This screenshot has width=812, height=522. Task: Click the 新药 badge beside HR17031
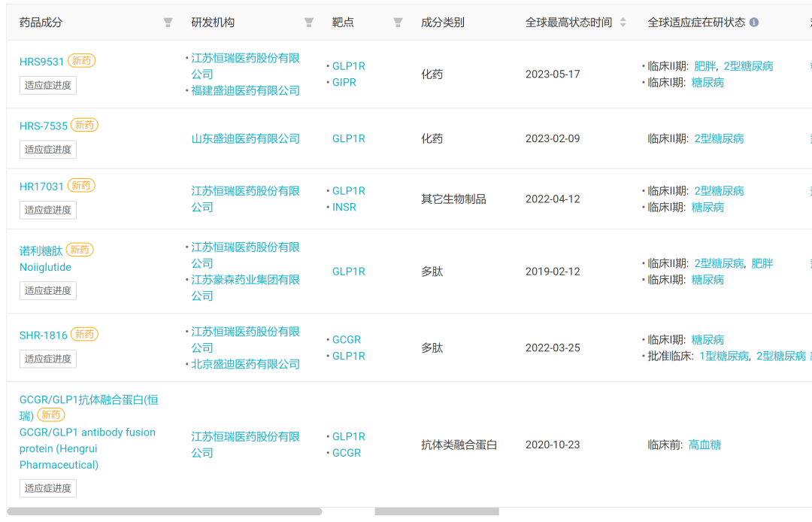coord(81,185)
